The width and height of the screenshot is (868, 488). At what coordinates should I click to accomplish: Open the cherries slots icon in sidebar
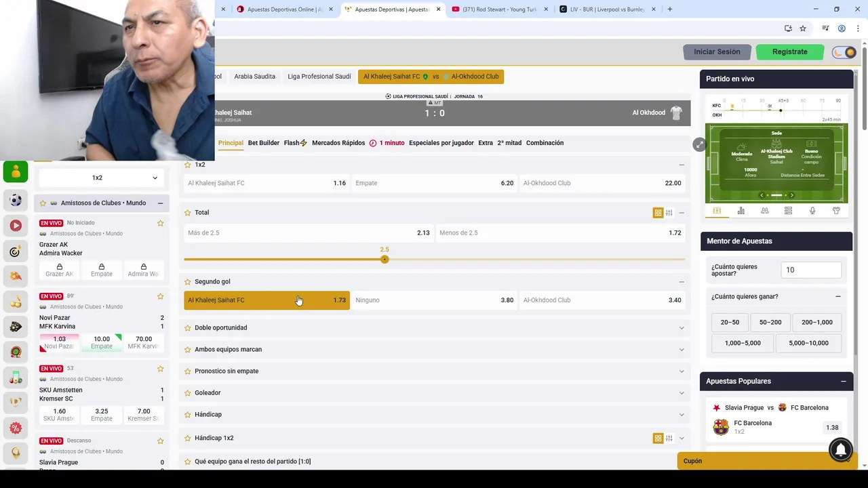coord(16,301)
